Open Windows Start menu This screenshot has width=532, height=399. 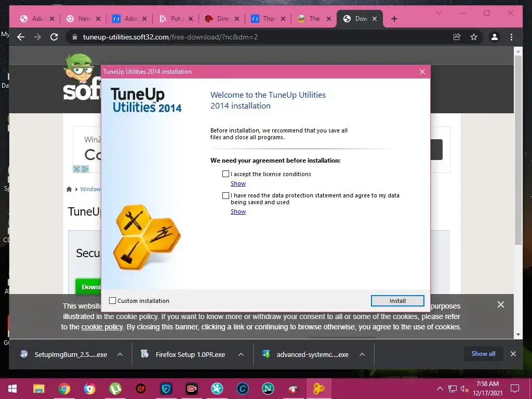click(12, 389)
